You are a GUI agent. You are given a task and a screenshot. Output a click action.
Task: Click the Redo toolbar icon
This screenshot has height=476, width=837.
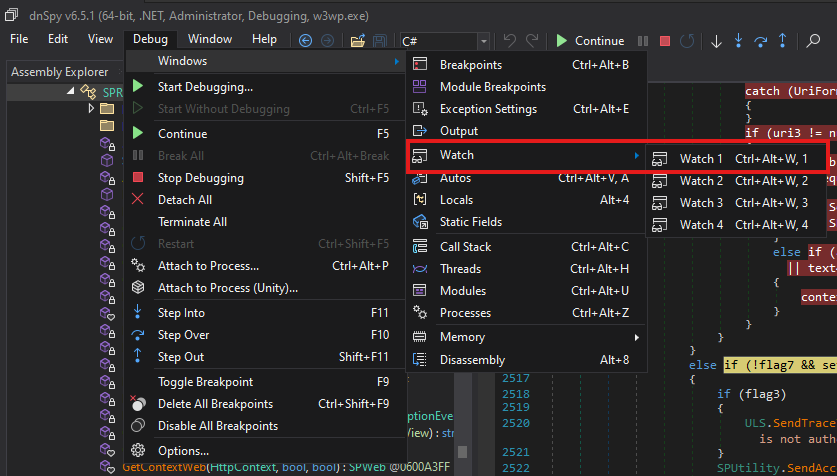(x=532, y=41)
